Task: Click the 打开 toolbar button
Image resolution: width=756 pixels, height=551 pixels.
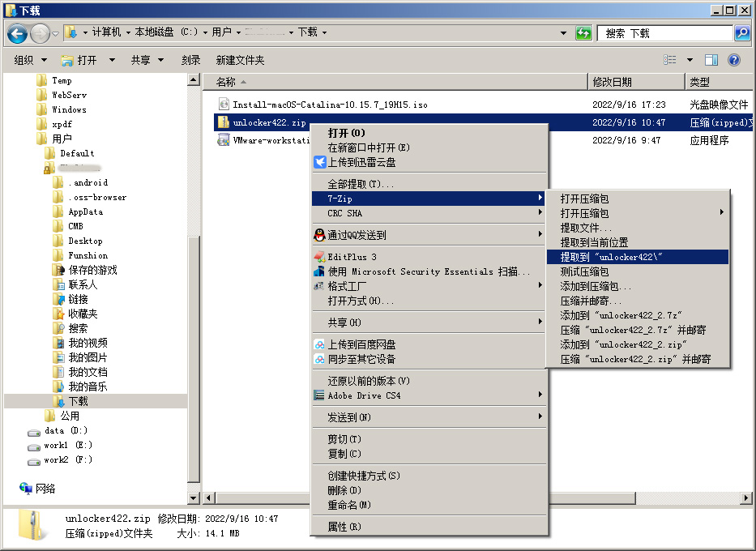Action: coord(80,60)
